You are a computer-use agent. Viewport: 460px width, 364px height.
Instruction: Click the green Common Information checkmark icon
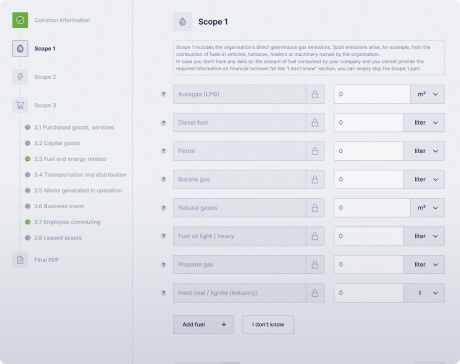tap(20, 20)
